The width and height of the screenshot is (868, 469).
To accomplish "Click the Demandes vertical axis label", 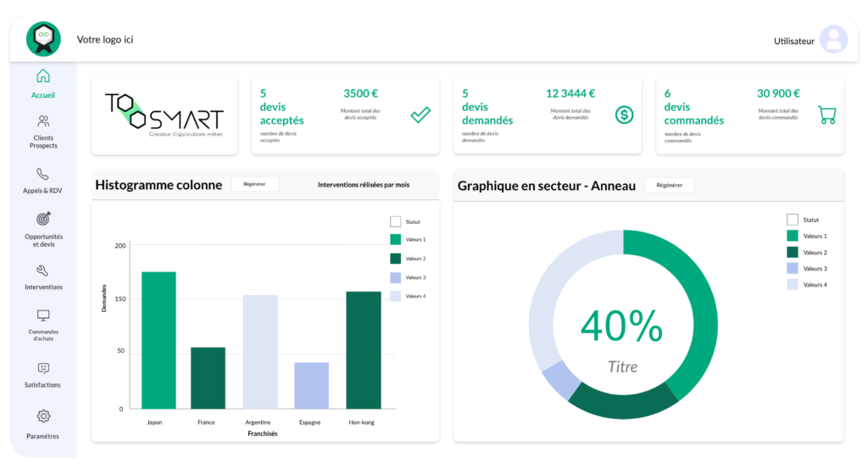I will tap(103, 299).
